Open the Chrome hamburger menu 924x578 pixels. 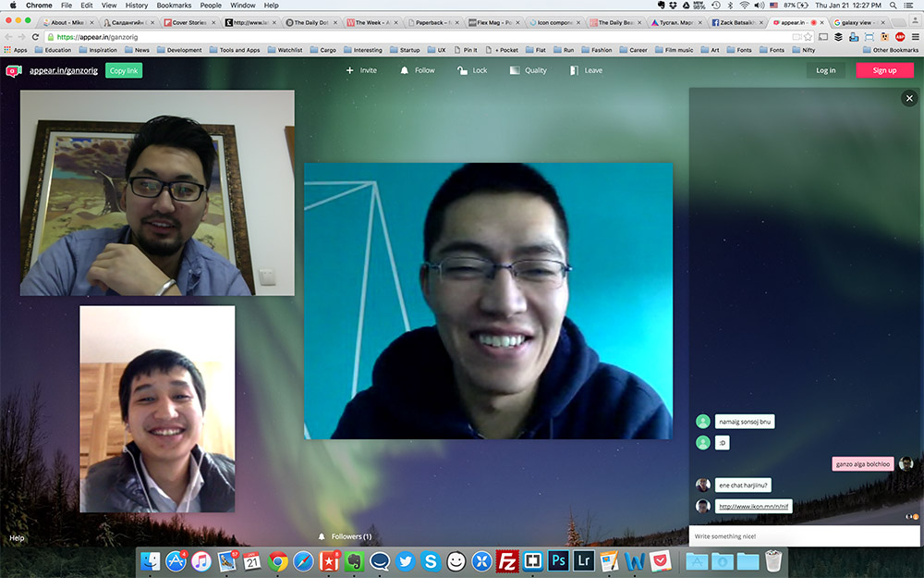click(x=915, y=37)
